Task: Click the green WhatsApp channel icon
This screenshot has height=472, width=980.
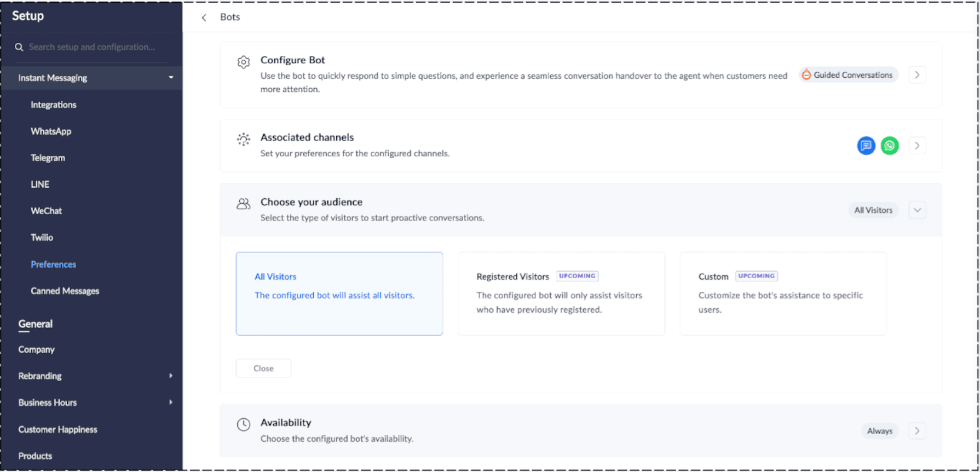Action: pyautogui.click(x=890, y=146)
